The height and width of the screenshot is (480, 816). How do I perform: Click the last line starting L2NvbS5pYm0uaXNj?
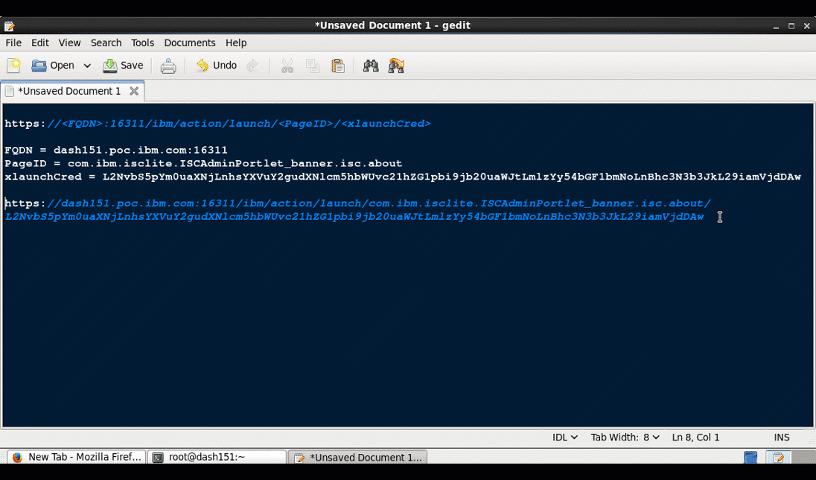click(x=354, y=217)
